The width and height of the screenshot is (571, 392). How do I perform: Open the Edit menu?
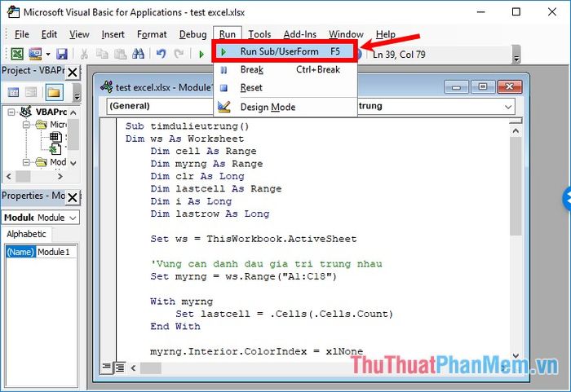[49, 34]
